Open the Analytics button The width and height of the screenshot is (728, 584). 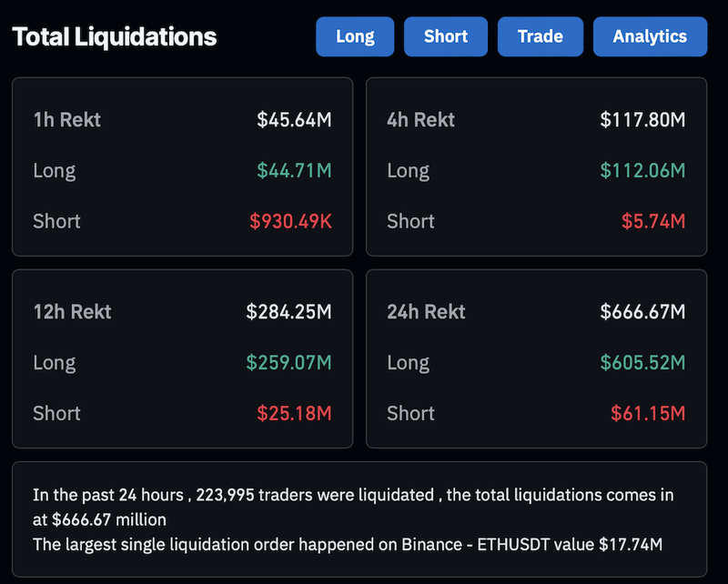click(650, 36)
